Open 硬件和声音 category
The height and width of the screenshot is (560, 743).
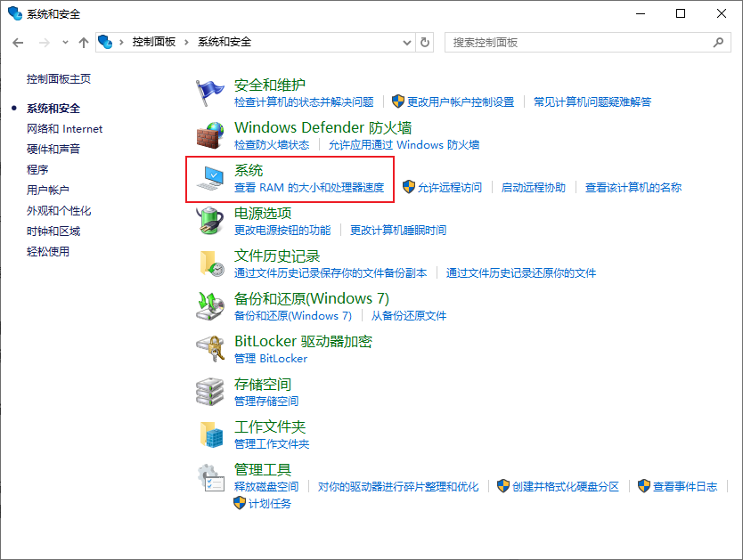53,149
